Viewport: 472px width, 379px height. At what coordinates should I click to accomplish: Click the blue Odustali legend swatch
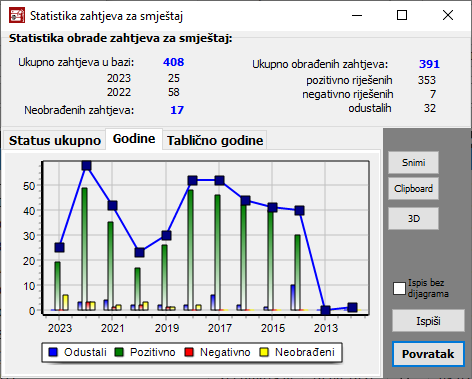53,352
